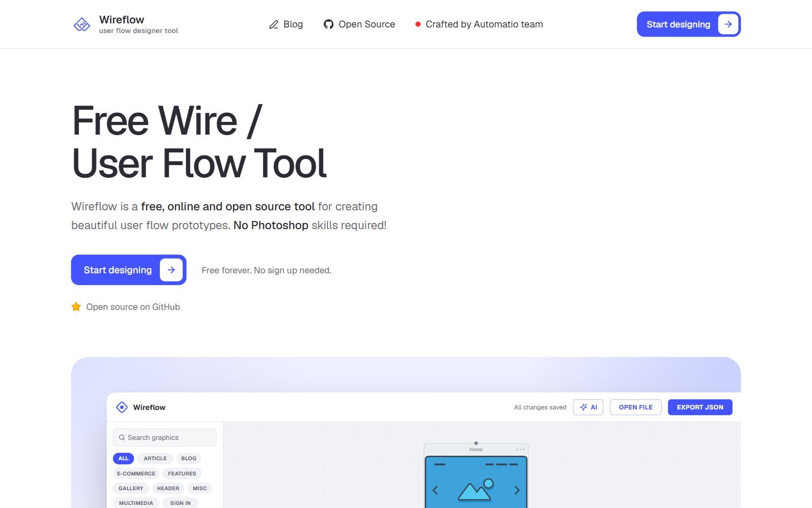Click the three-dots menu on the Home card
Viewport: 812px width, 508px height.
click(x=520, y=449)
